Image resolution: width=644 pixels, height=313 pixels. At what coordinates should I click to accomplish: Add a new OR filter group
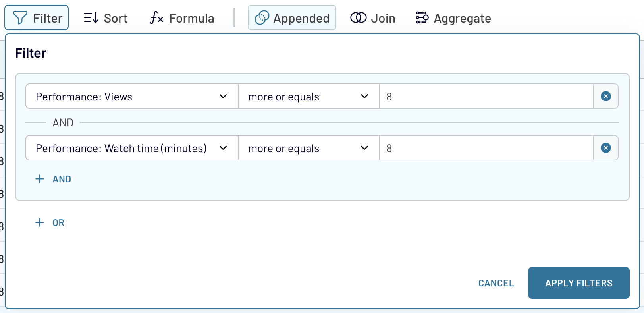(50, 222)
